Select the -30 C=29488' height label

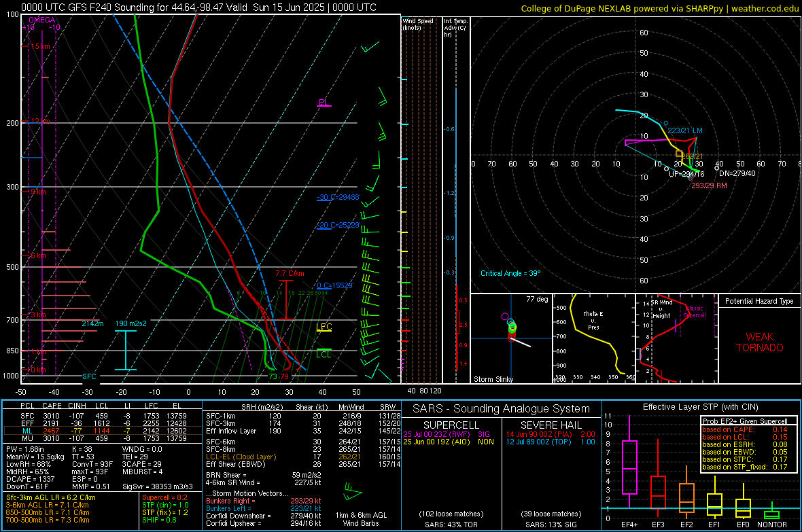(x=338, y=197)
